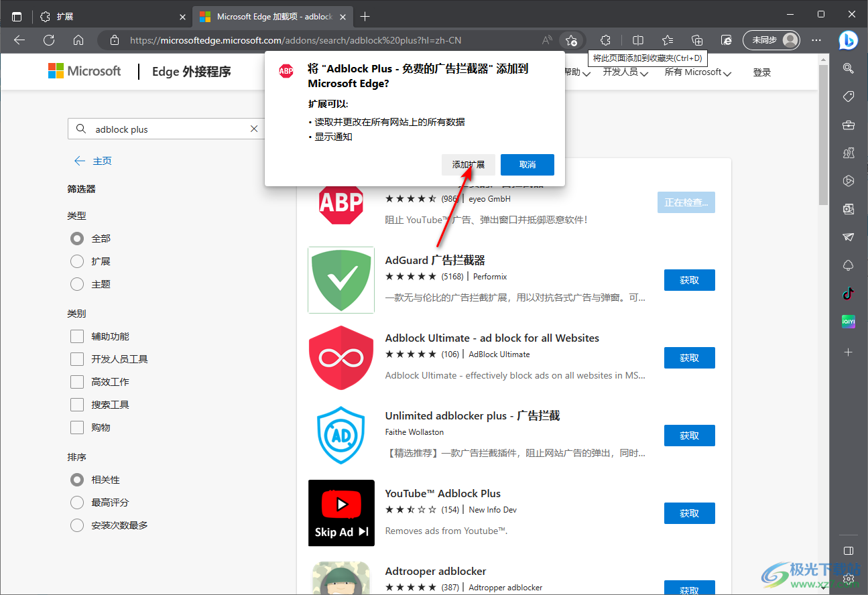The width and height of the screenshot is (868, 595).
Task: Add this page to favorites star
Action: (571, 40)
